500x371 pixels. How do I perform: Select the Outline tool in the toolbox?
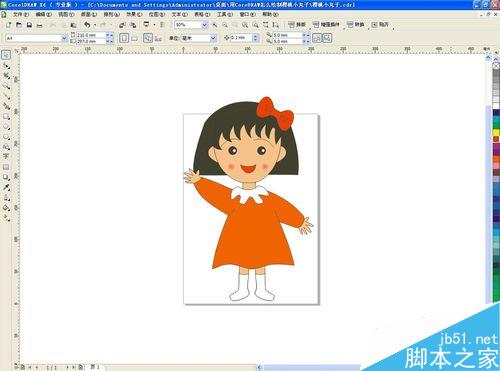pyautogui.click(x=6, y=198)
